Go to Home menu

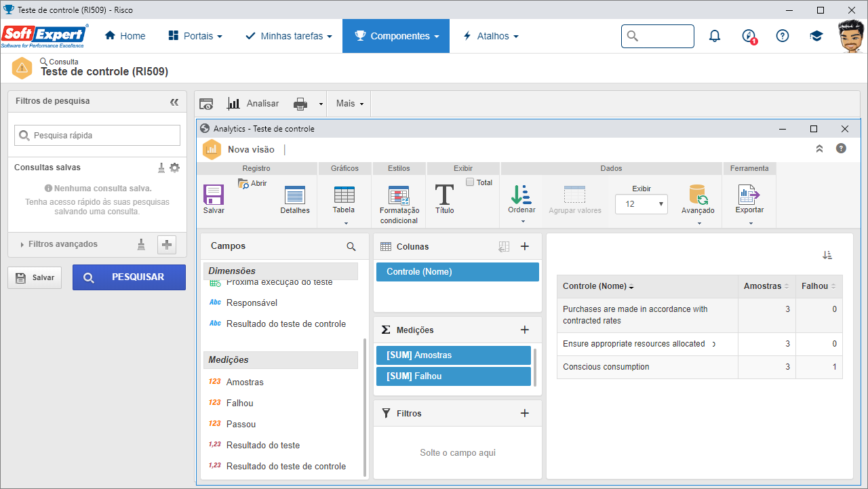pos(125,36)
